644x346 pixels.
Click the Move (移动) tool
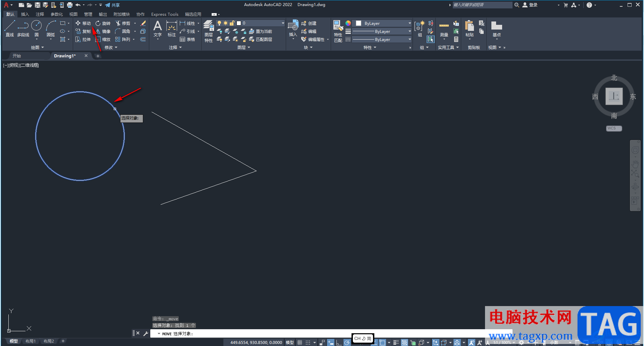(x=83, y=23)
